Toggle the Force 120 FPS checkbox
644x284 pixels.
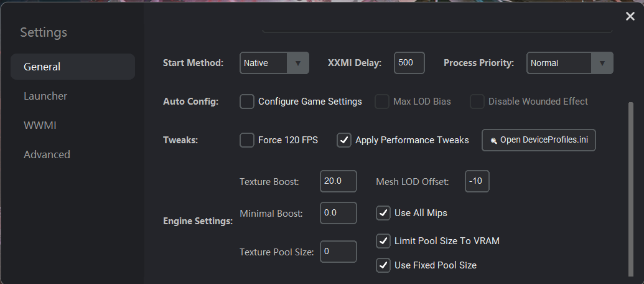pos(247,140)
